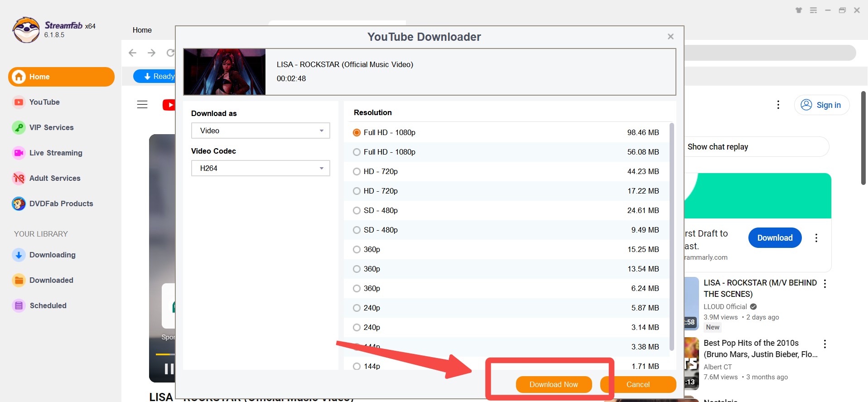Click the Downloaded folder icon
The width and height of the screenshot is (868, 402).
[19, 280]
